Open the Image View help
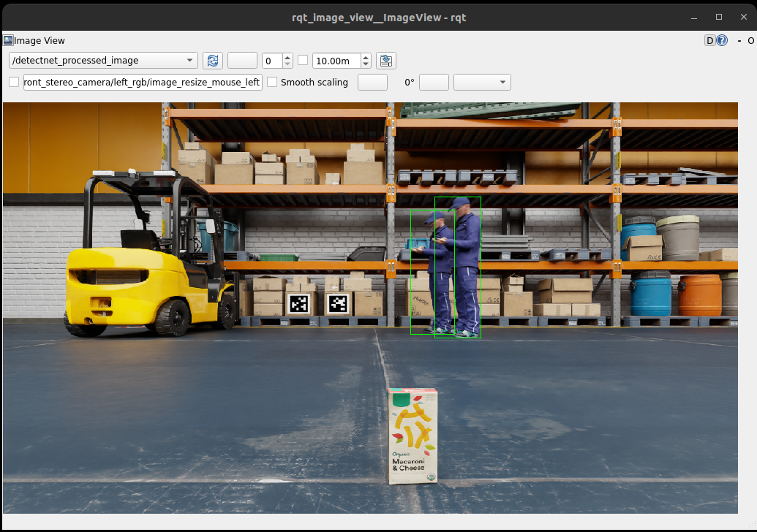 [722, 40]
